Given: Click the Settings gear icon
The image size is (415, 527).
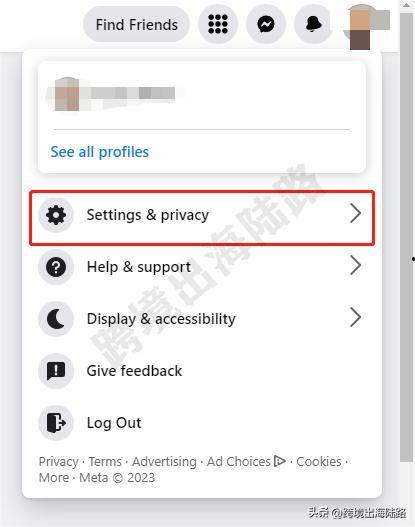Looking at the screenshot, I should [x=56, y=215].
